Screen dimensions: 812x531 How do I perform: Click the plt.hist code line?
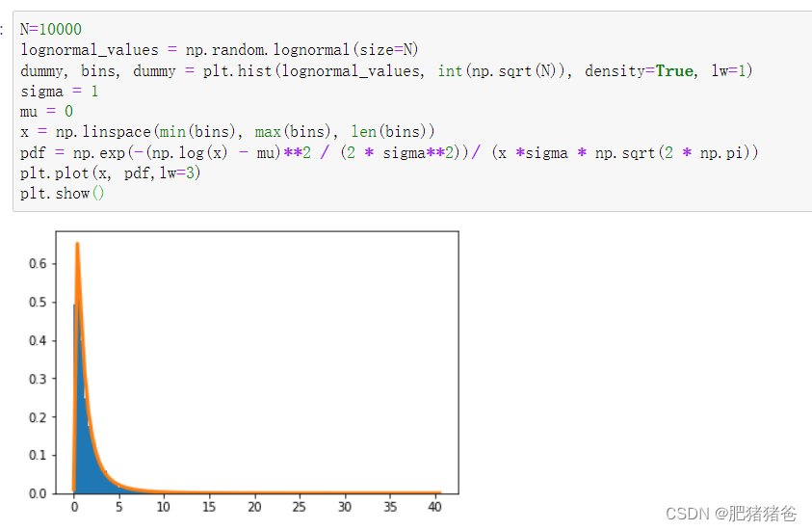(386, 70)
